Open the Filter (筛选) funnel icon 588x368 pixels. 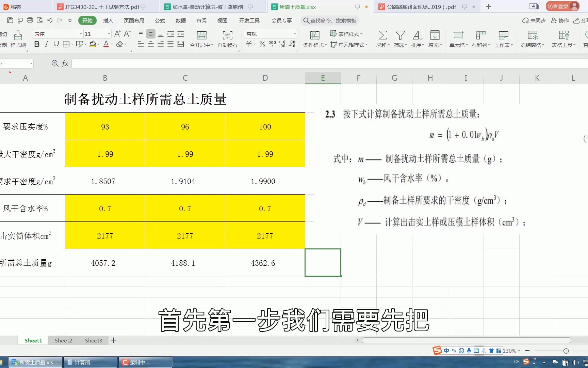(x=400, y=35)
